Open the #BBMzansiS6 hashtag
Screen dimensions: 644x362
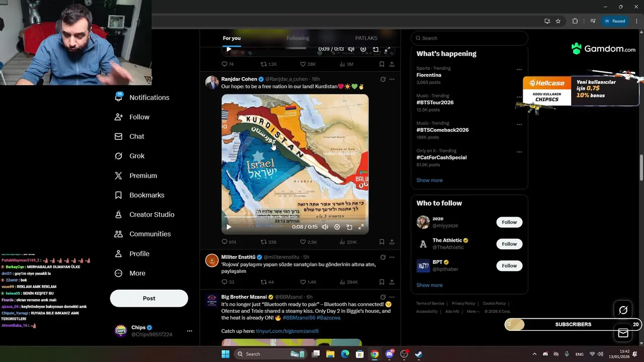pyautogui.click(x=299, y=318)
